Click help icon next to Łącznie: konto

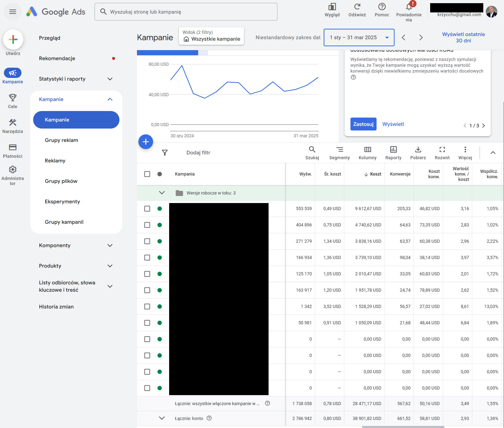click(x=209, y=418)
